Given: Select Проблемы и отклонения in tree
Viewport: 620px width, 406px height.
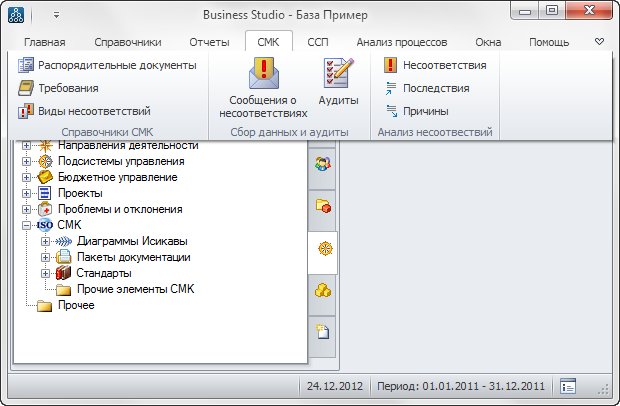Looking at the screenshot, I should pos(120,209).
